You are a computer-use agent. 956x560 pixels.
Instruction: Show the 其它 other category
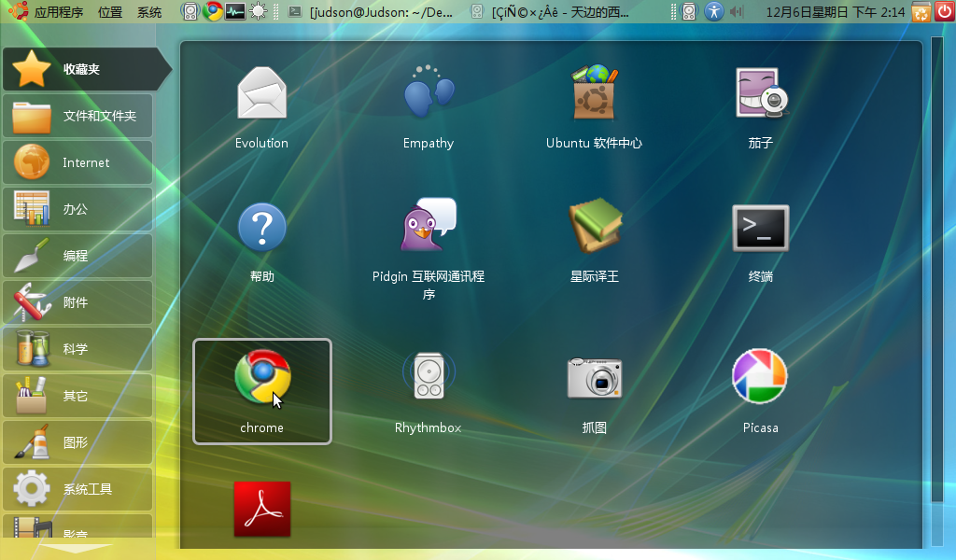[x=77, y=396]
